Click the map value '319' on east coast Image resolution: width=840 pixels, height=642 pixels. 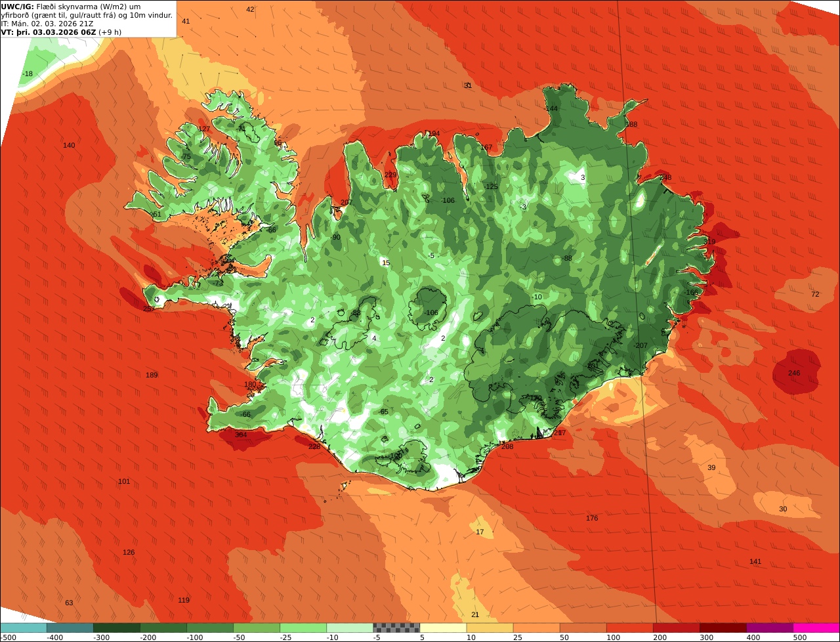[709, 242]
